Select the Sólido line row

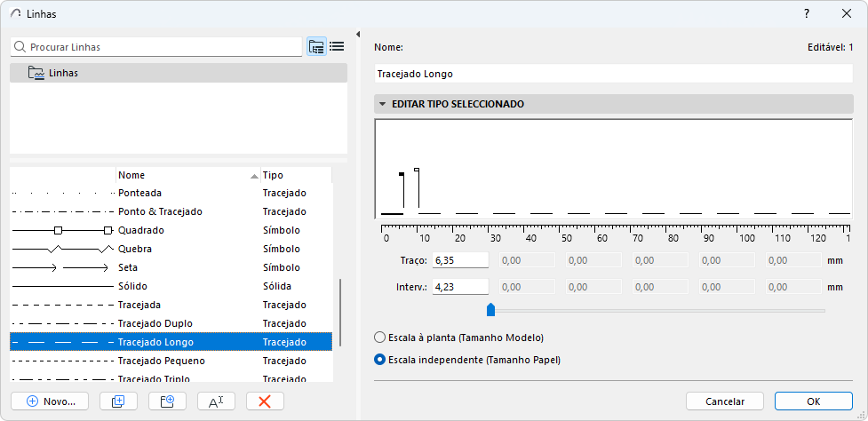(x=171, y=287)
